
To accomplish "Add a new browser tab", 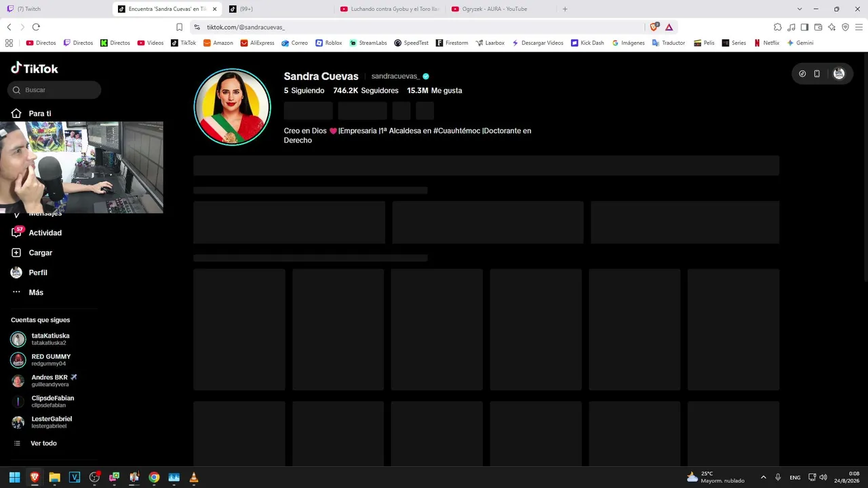I will click(565, 9).
